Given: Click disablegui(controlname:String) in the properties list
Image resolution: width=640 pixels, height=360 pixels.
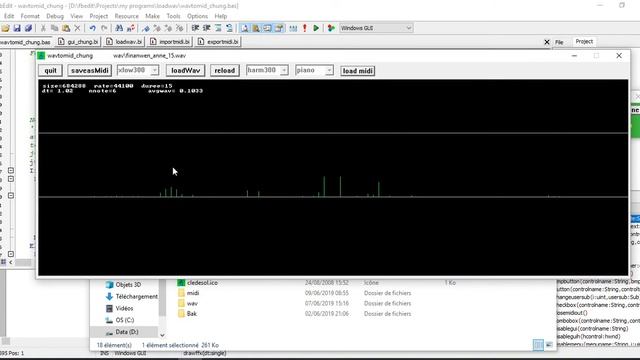Looking at the screenshot, I should (592, 329).
